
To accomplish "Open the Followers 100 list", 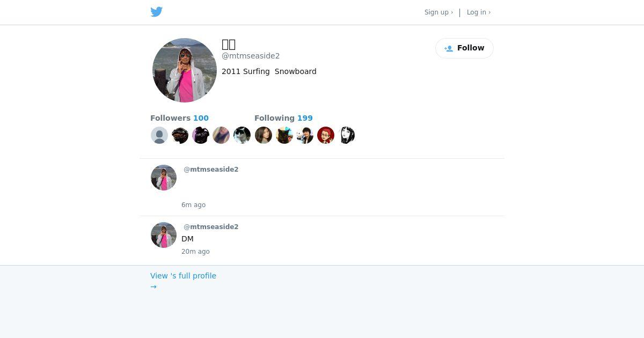I will [179, 118].
